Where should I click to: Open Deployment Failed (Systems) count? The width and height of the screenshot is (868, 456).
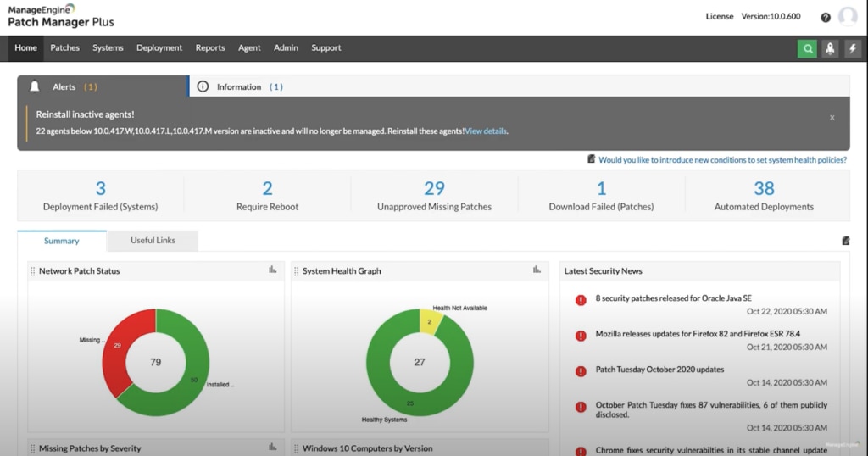point(100,188)
